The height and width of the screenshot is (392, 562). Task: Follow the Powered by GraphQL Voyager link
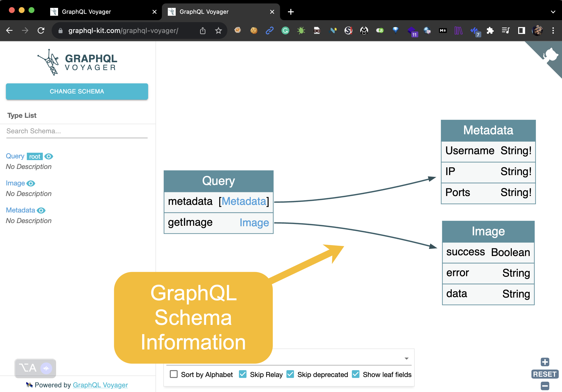(x=100, y=385)
